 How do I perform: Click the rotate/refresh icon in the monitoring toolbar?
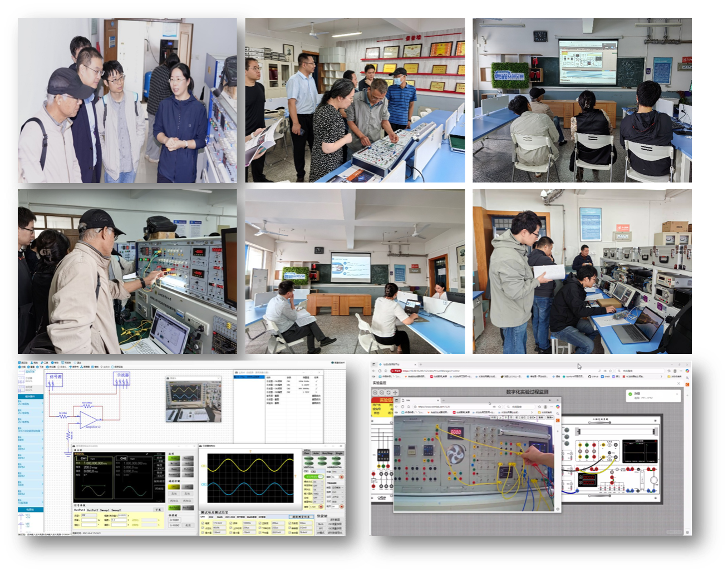click(x=388, y=392)
